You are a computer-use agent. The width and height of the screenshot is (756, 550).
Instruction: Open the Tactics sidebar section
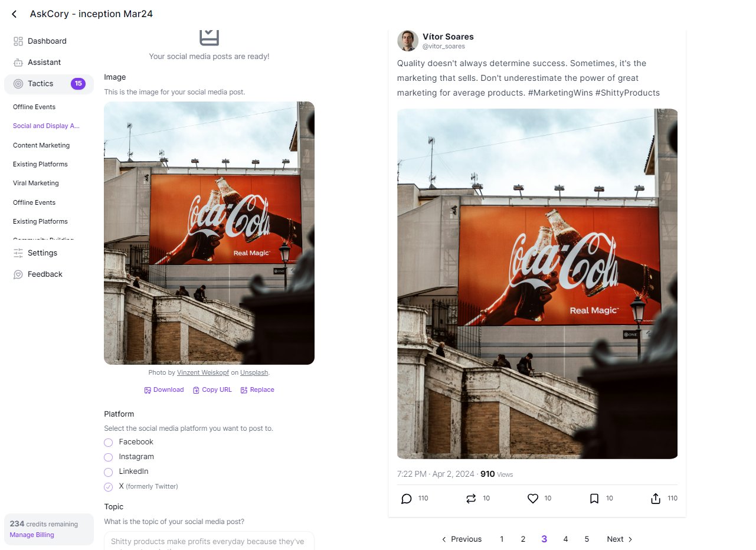(41, 84)
